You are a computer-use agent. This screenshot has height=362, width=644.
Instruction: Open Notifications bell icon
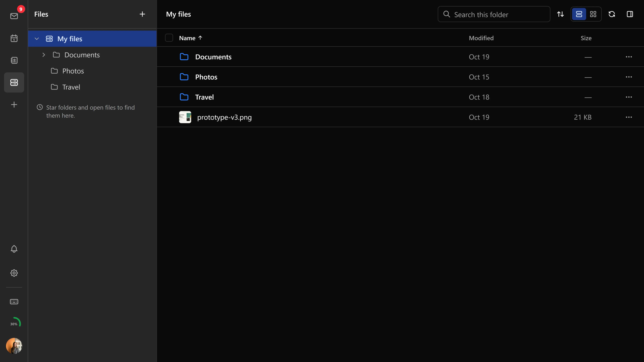point(14,249)
